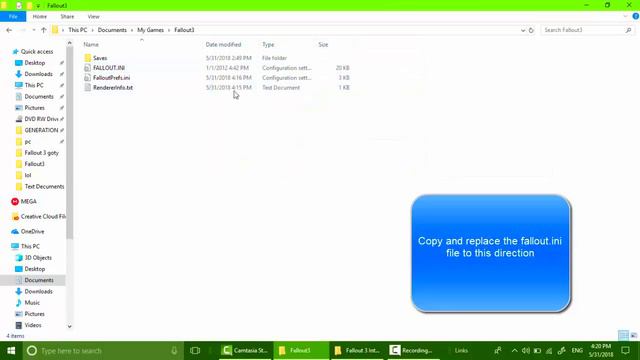Click This PC in address breadcrumb
This screenshot has width=640, height=360.
coord(78,30)
